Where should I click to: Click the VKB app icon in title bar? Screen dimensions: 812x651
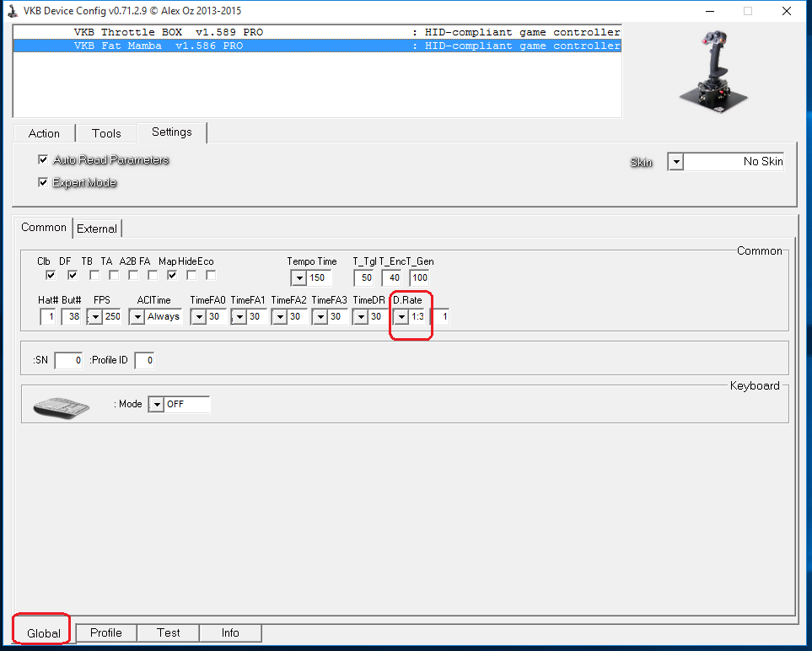click(13, 11)
